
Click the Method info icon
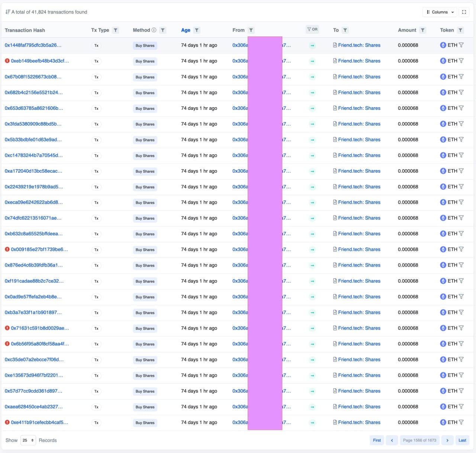click(x=154, y=30)
